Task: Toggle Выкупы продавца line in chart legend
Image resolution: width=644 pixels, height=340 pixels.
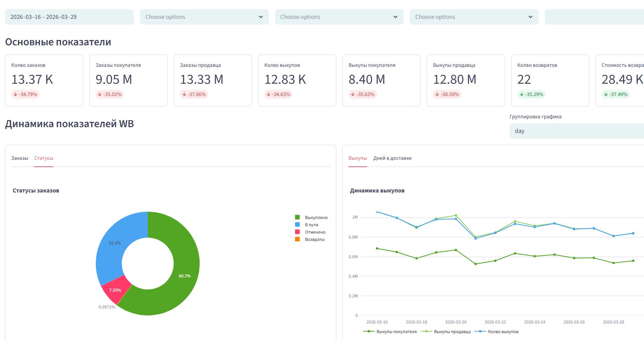Action: coord(446,332)
